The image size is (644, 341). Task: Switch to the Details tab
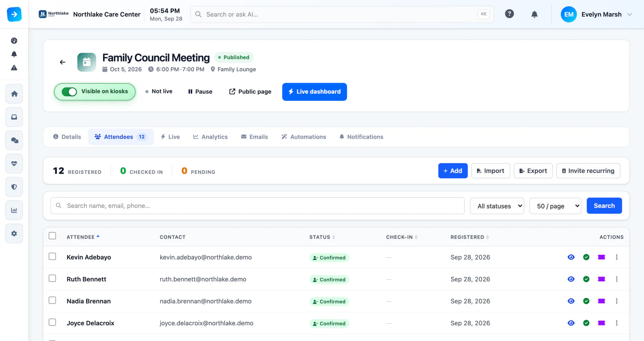click(x=67, y=137)
